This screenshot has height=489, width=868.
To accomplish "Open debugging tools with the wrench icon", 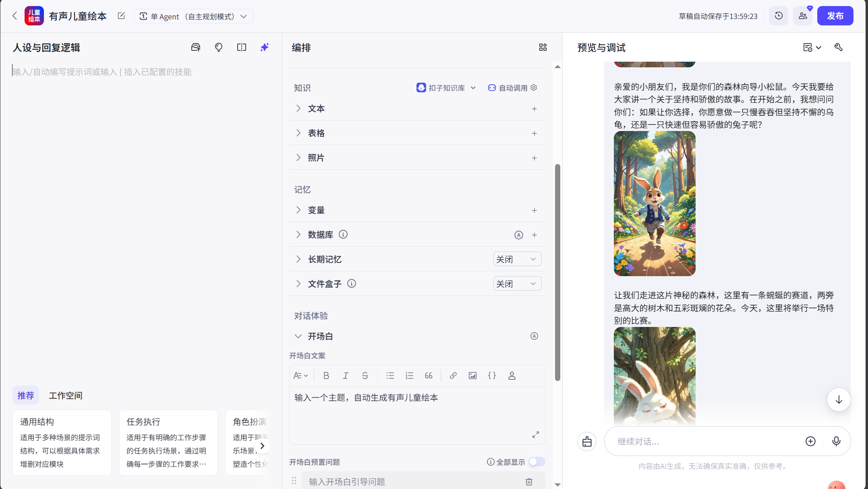I will (838, 47).
